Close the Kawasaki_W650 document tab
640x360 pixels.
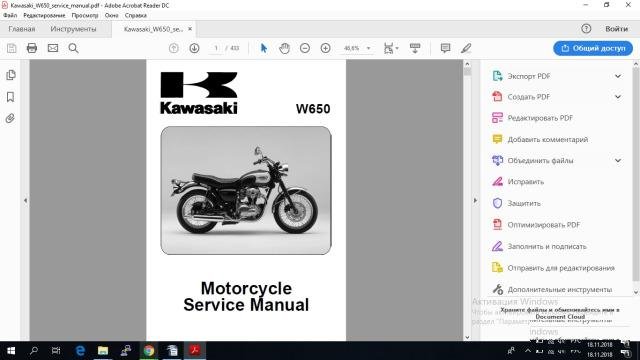coord(190,29)
